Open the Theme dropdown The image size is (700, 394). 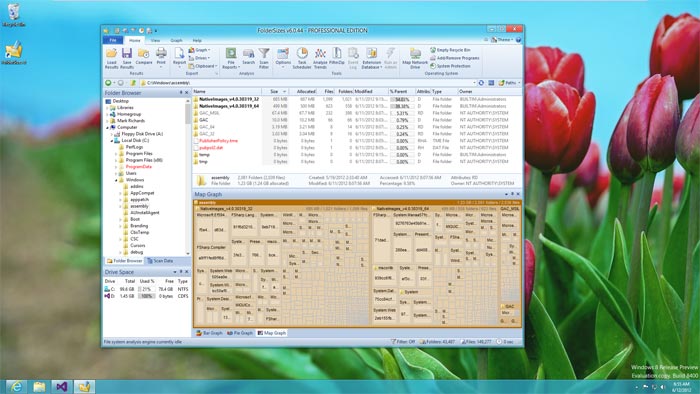503,40
